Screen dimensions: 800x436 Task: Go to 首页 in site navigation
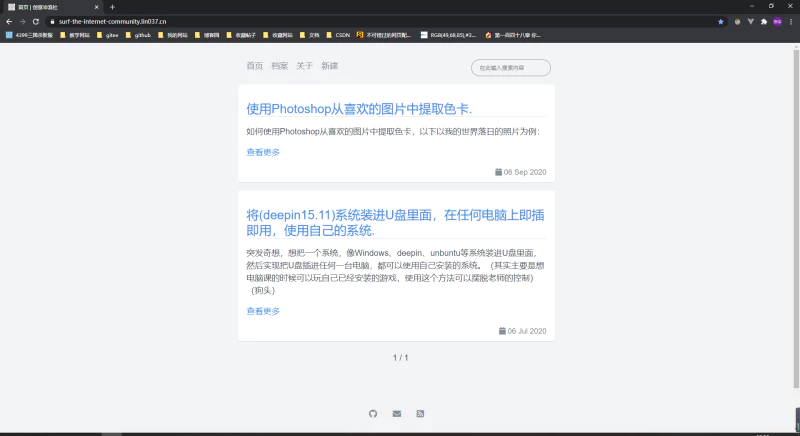pyautogui.click(x=255, y=66)
